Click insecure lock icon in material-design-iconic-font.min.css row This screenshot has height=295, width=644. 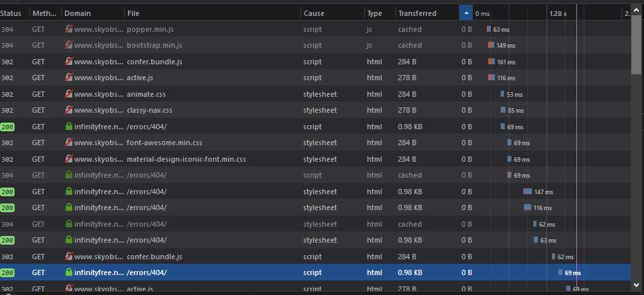point(69,159)
